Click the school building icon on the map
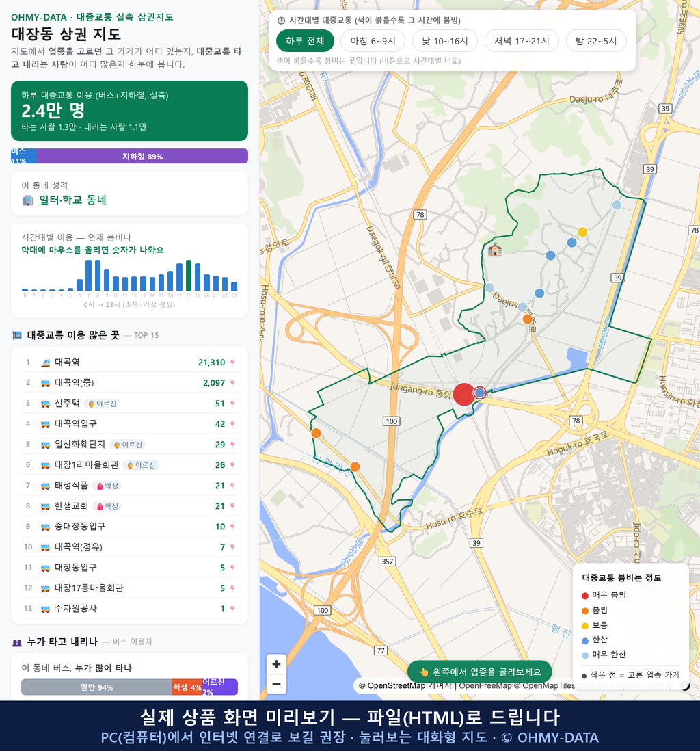This screenshot has height=751, width=700. [495, 250]
